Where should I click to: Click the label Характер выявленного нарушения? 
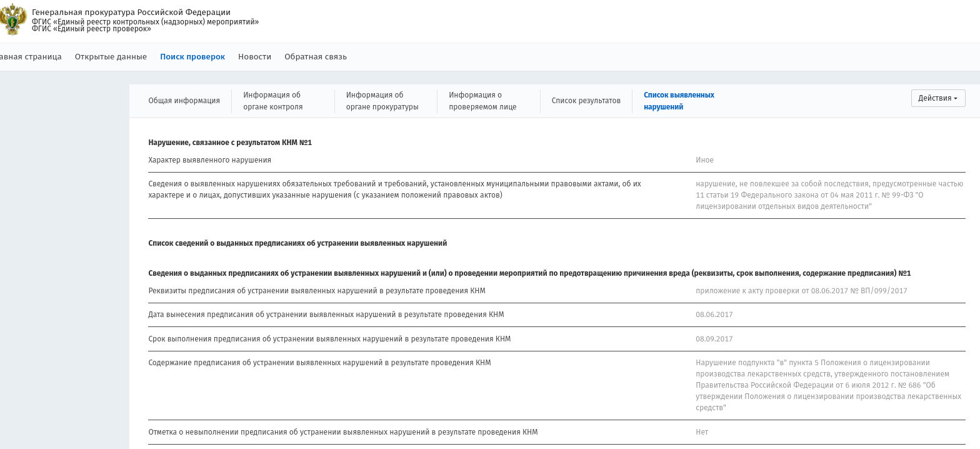click(209, 160)
